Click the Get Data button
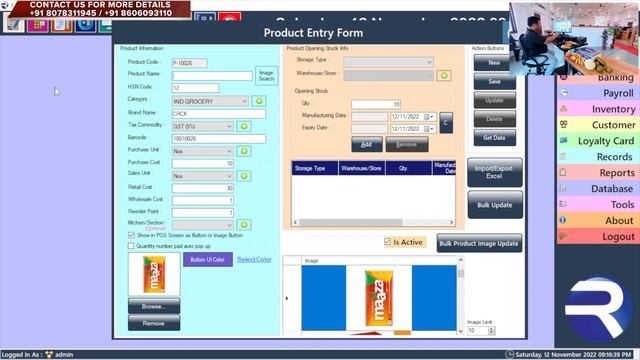 coord(494,138)
